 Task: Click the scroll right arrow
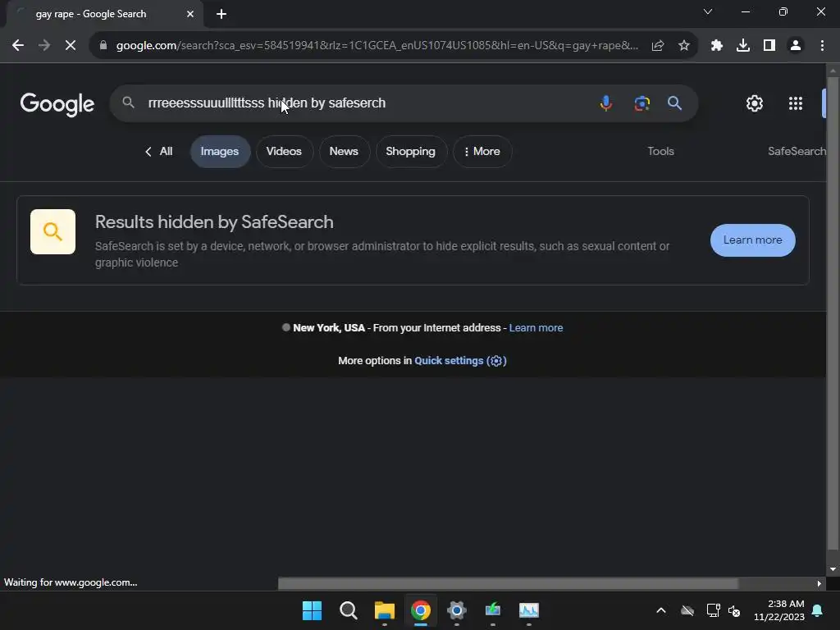pyautogui.click(x=819, y=583)
